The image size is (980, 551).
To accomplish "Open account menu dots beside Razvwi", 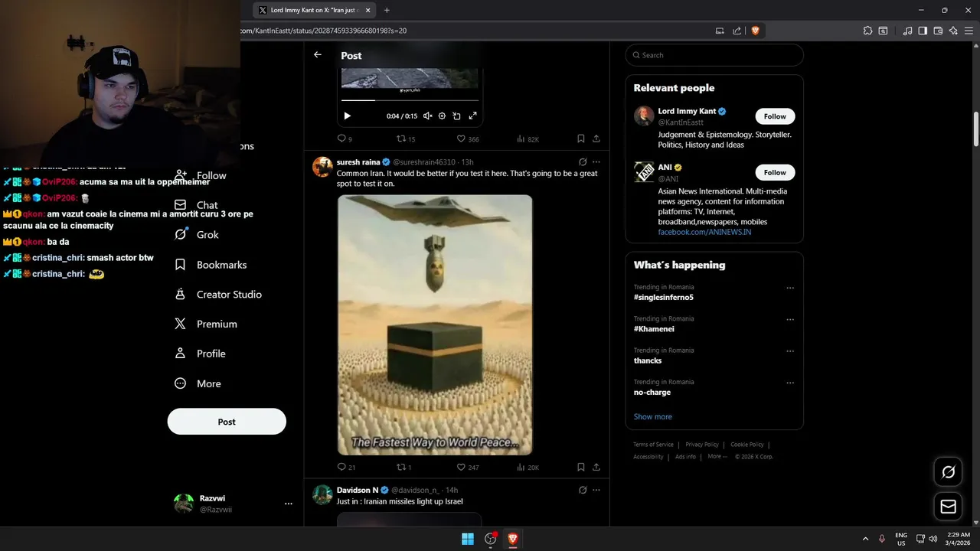I will [289, 504].
